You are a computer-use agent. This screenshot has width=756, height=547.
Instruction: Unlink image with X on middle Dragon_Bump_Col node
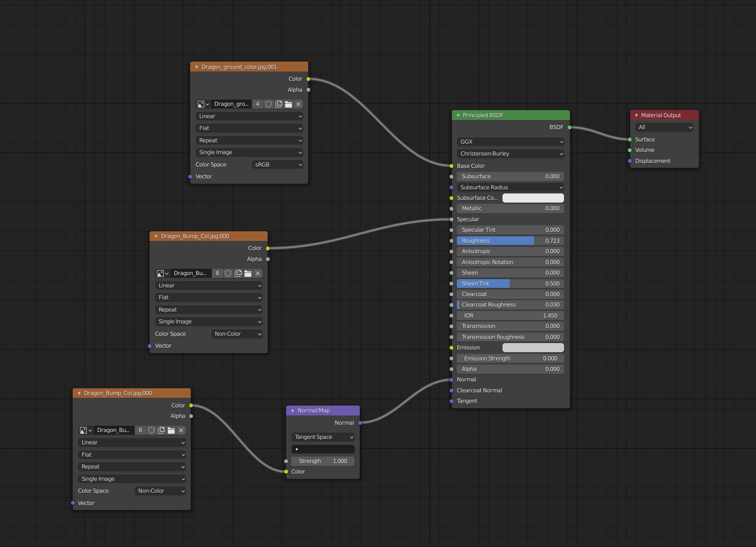pyautogui.click(x=258, y=273)
